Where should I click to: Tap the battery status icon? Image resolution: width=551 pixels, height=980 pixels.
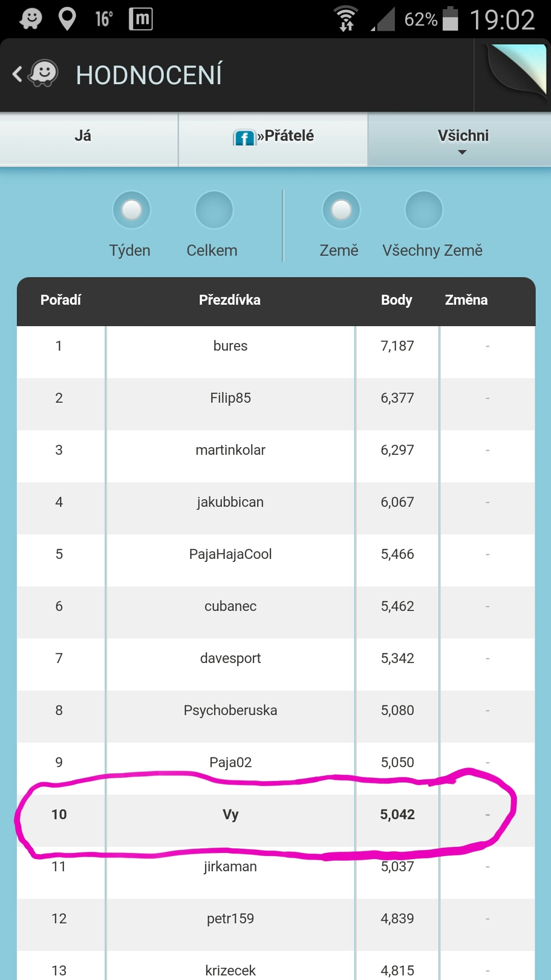pos(450,19)
